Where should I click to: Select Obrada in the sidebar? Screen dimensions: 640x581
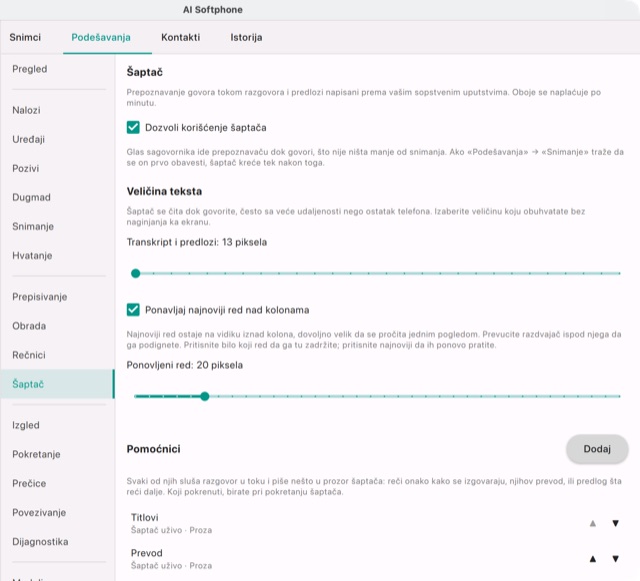pos(57,326)
